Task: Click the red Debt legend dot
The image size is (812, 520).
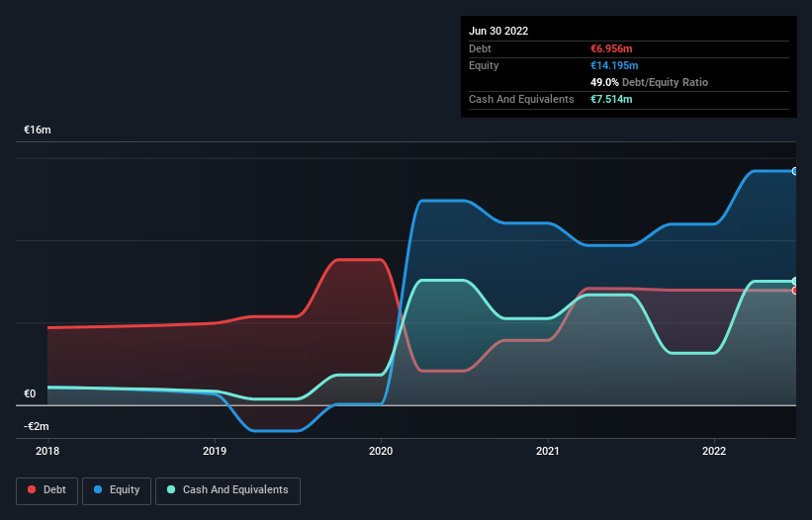Action: pyautogui.click(x=32, y=489)
